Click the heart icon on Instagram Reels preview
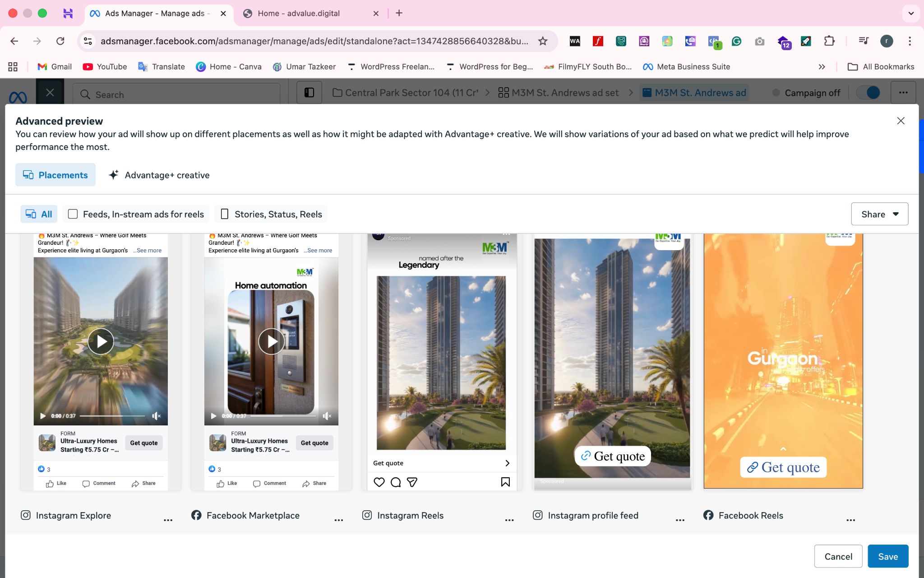924x578 pixels. point(379,482)
